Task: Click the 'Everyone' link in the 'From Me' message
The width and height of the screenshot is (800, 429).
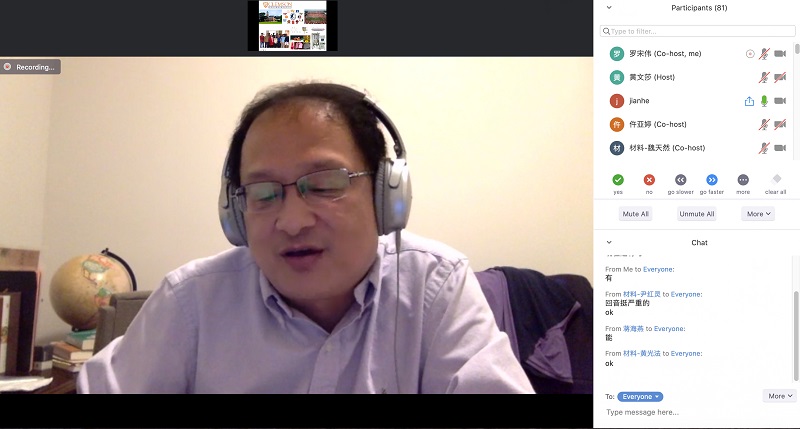Action: pos(659,269)
